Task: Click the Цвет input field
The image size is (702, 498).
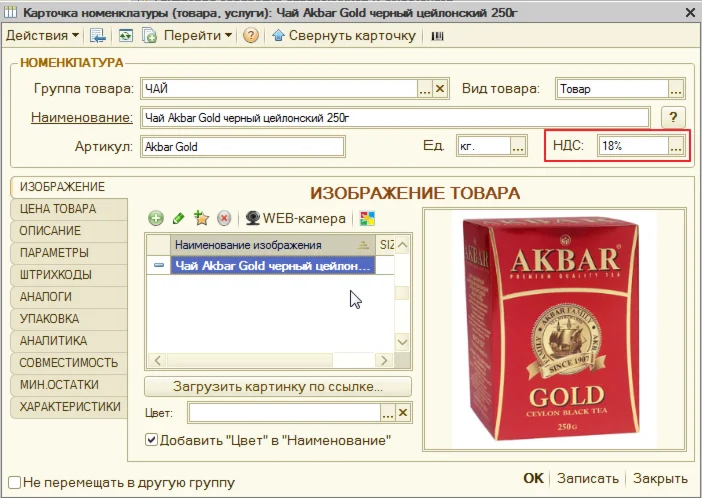Action: 284,412
